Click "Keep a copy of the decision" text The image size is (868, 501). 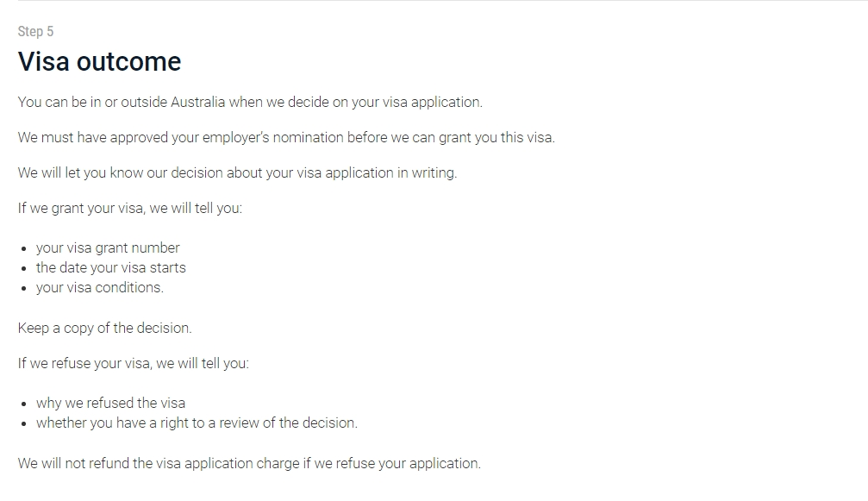tap(104, 328)
